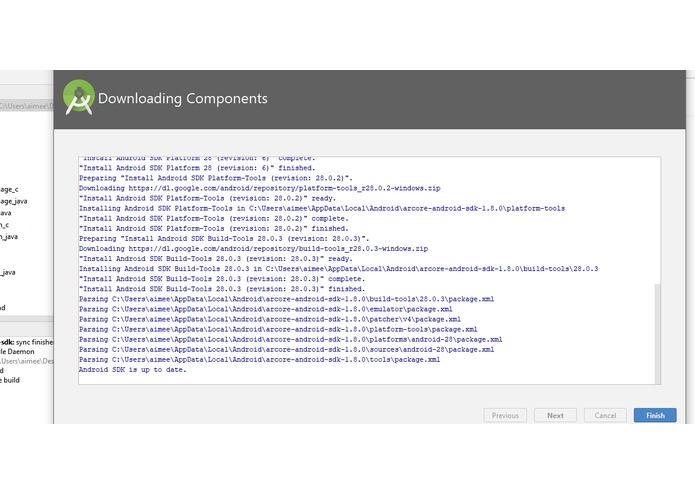Click the 'Installing Android SDK Platform-Tools in' line
Viewport: 695px width, 494px height.
click(322, 208)
